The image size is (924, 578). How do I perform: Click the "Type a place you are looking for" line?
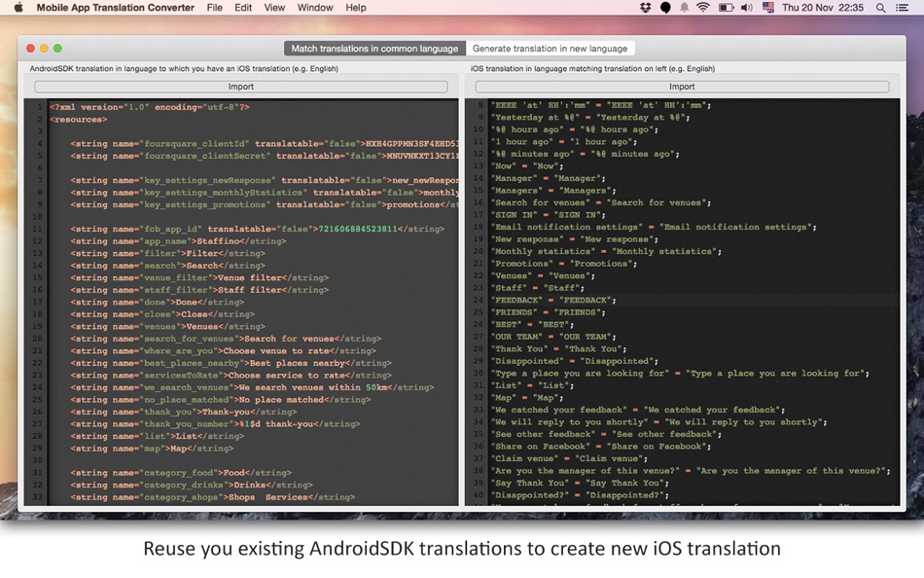tap(681, 373)
